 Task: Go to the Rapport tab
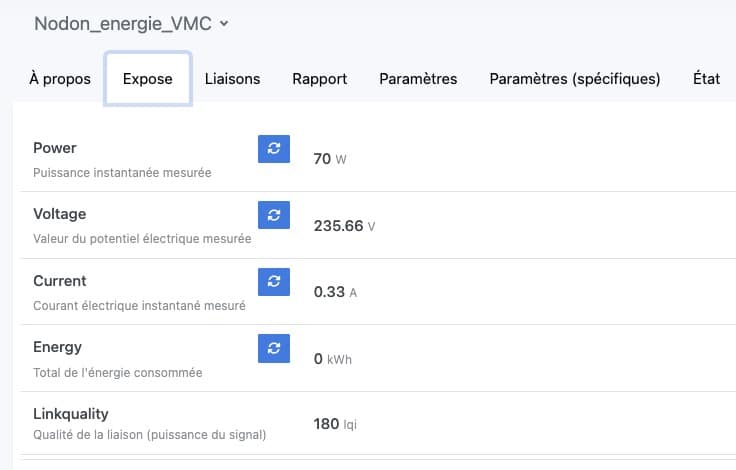(320, 79)
